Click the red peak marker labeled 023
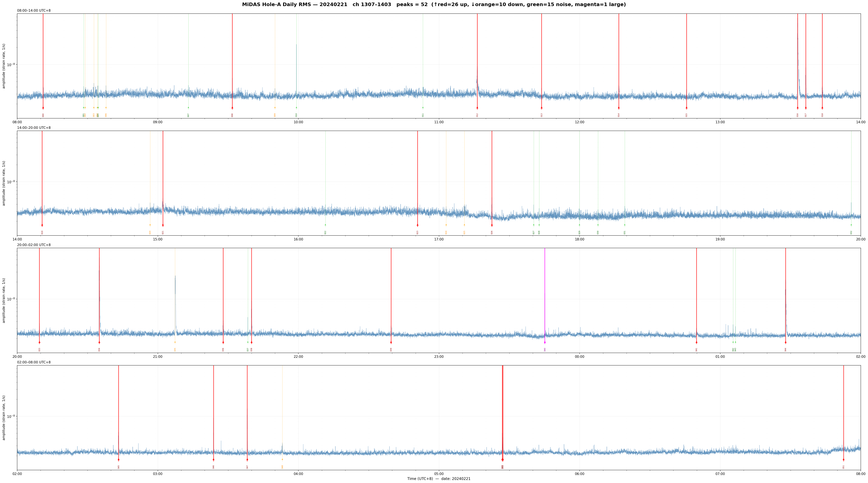868x483 pixels. click(417, 225)
